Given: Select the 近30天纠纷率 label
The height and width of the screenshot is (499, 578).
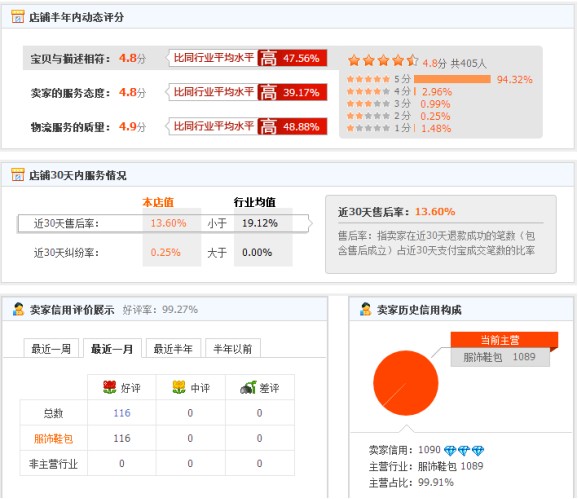Looking at the screenshot, I should (66, 252).
